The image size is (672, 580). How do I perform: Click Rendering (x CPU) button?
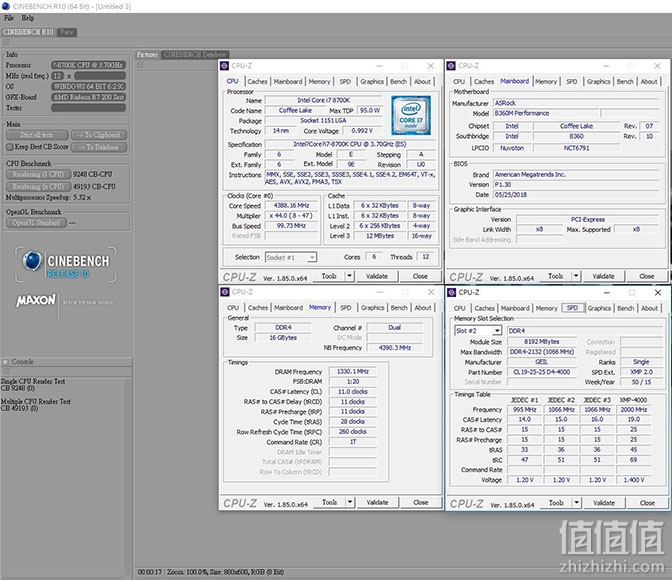tap(38, 186)
